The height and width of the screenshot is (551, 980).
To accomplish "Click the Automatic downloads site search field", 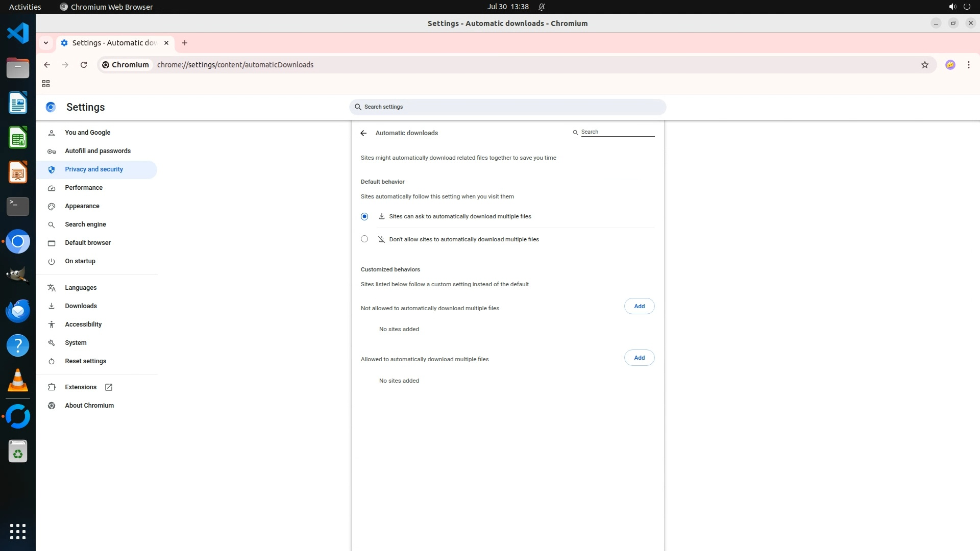I will pos(617,132).
